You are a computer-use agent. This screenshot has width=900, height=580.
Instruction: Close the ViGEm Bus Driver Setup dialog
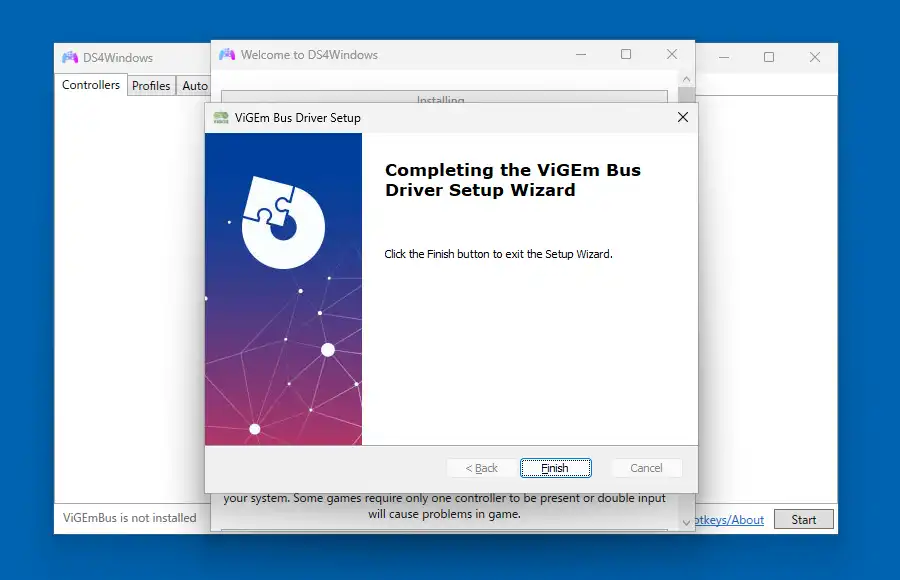coord(682,117)
